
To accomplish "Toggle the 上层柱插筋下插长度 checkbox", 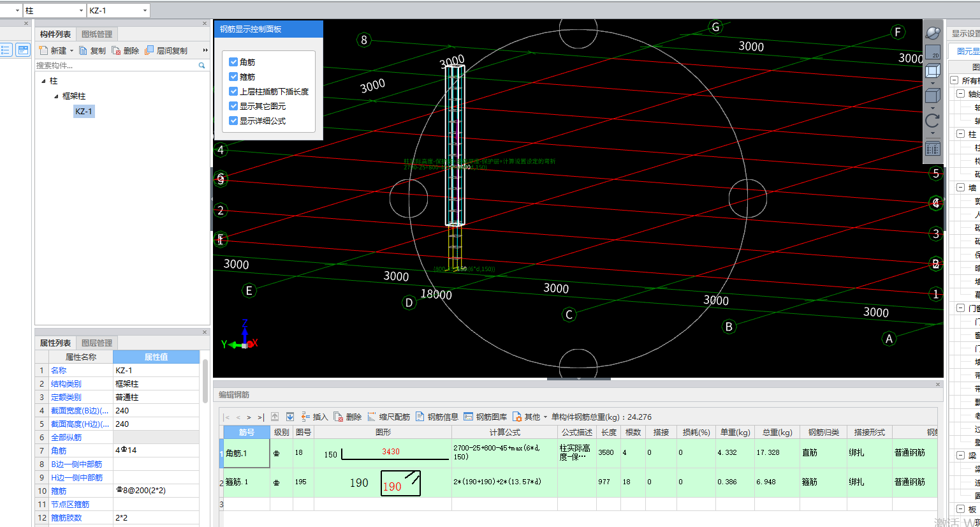I will coord(233,91).
